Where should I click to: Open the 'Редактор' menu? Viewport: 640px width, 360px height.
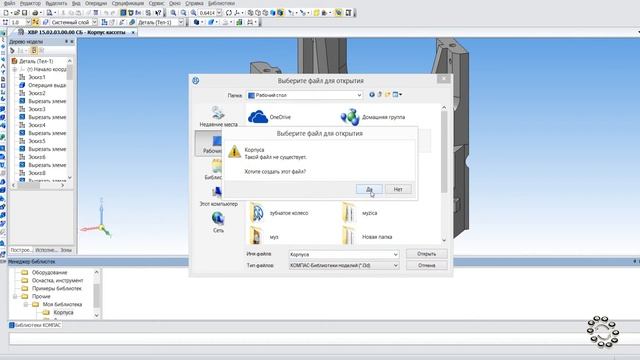click(30, 3)
